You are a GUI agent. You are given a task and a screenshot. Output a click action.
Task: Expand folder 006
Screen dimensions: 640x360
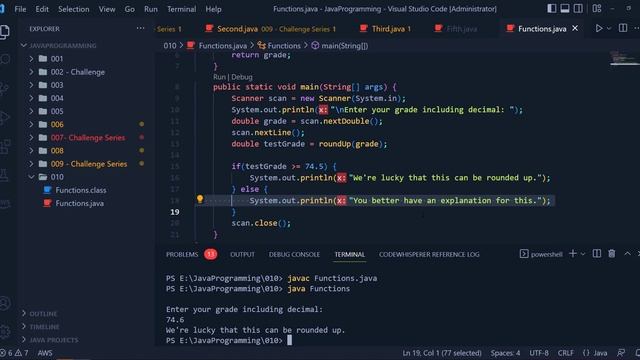coord(86,124)
